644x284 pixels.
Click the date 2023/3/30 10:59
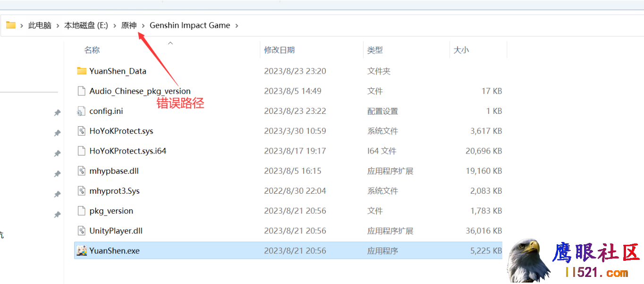295,131
